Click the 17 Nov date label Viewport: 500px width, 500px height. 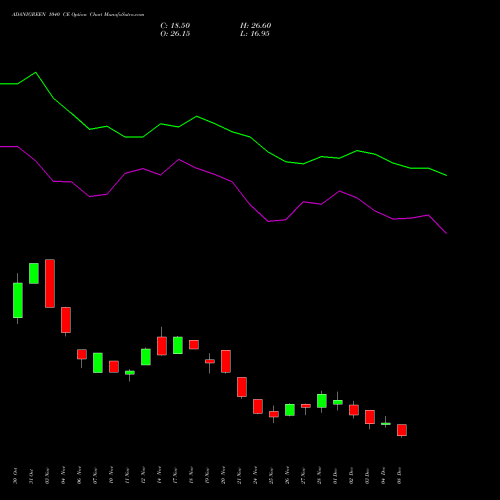[x=175, y=476]
